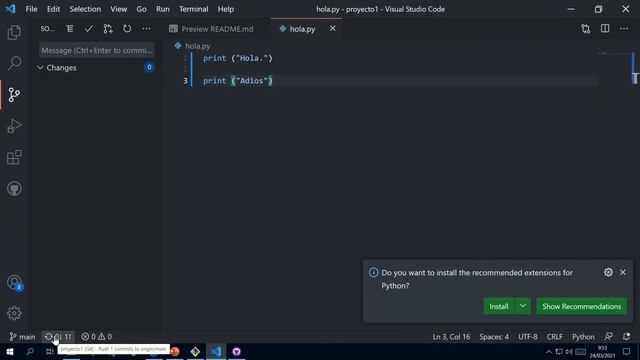Open the Terminal menu
This screenshot has width=640, height=360.
tap(193, 9)
